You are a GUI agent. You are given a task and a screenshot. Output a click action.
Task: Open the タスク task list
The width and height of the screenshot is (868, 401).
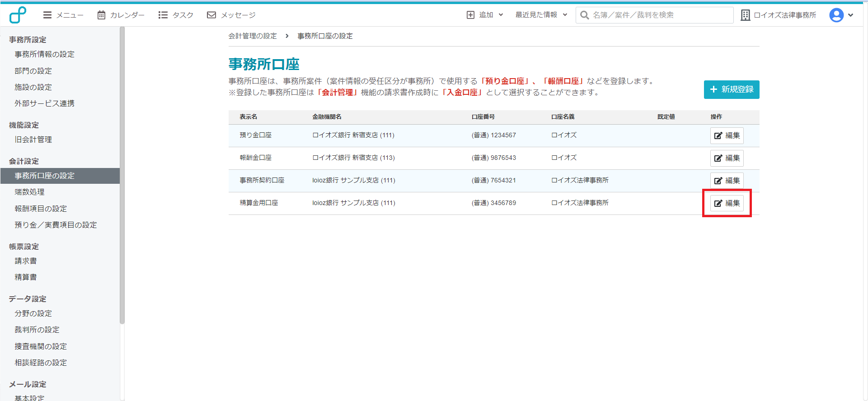(176, 15)
